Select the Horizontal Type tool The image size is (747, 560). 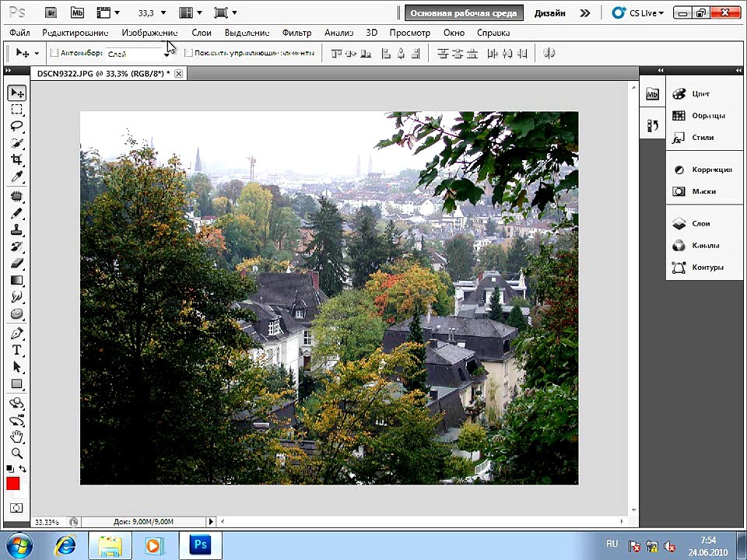coord(16,350)
